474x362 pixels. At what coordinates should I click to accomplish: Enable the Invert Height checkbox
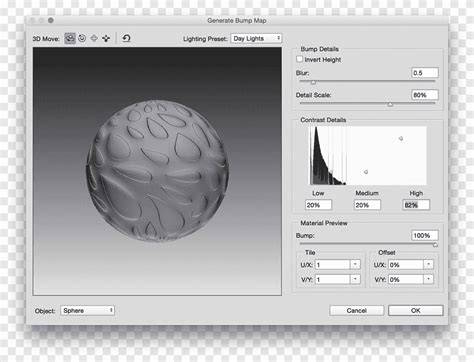[299, 59]
